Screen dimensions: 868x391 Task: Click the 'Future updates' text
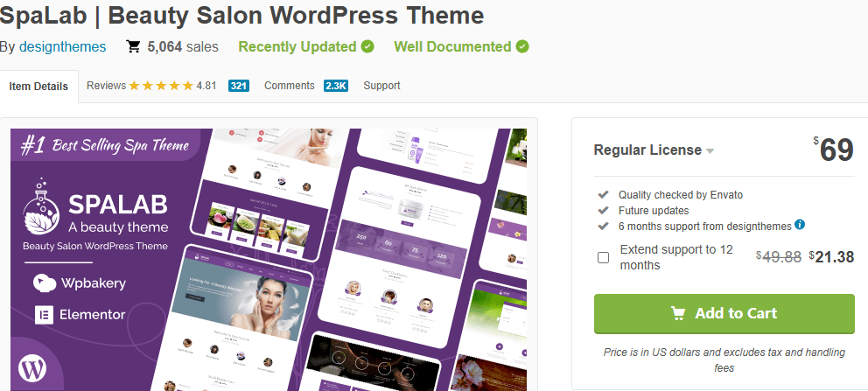(654, 211)
